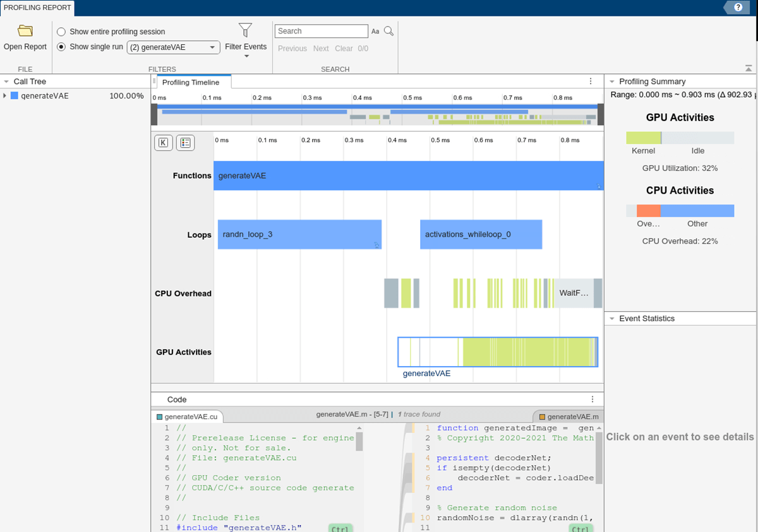Open the (2) generateVAE run dropdown
Viewport: 758px width, 532px height.
173,47
